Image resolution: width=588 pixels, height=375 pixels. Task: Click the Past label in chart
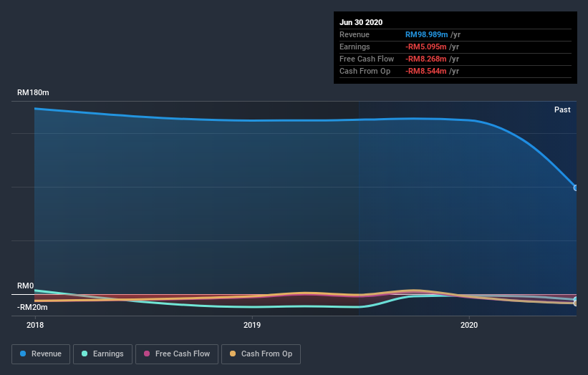[x=562, y=109]
